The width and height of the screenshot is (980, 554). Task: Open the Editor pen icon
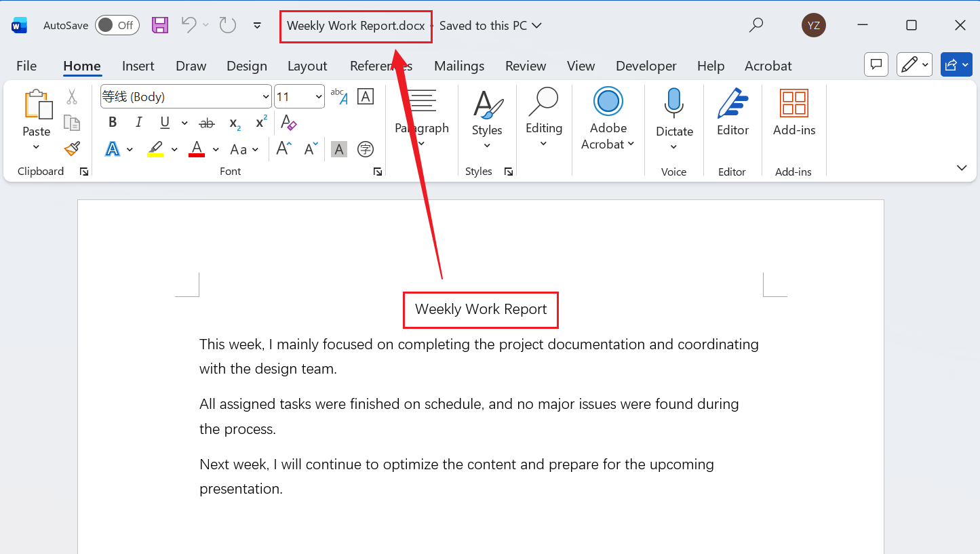click(733, 104)
